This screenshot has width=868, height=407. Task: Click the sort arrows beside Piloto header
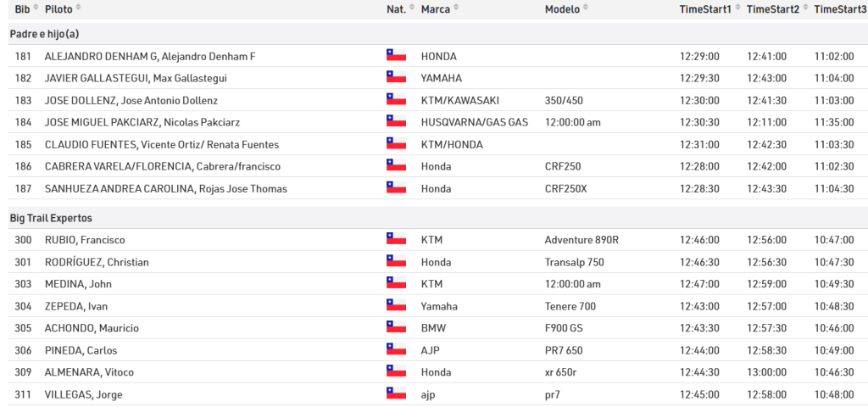(79, 8)
